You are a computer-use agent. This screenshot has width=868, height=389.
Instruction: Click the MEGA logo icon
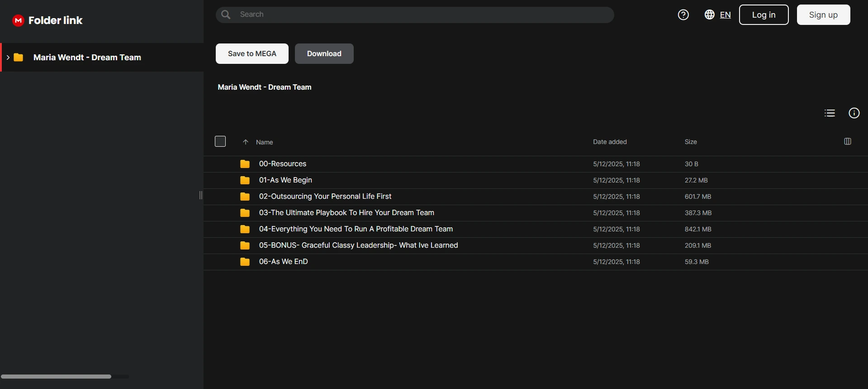(x=18, y=20)
